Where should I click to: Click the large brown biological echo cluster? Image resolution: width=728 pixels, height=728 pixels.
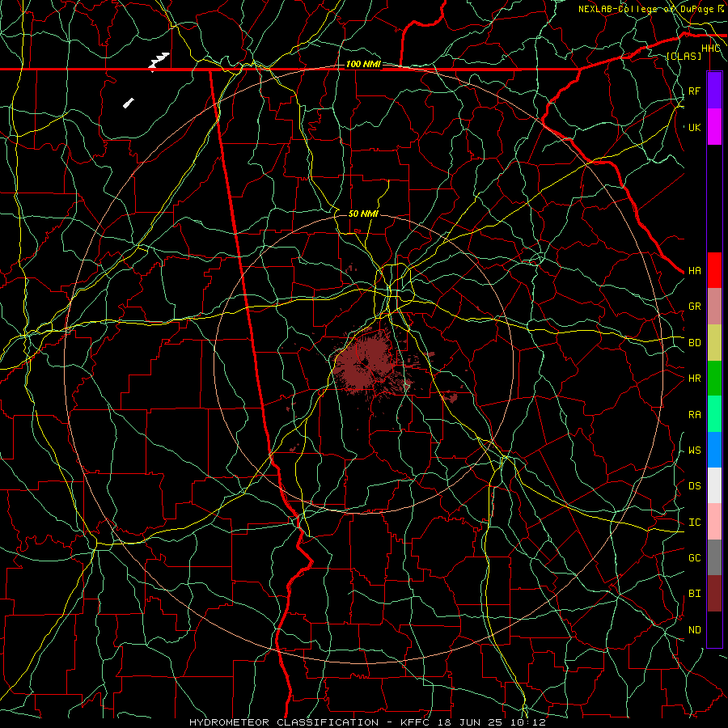tap(366, 362)
